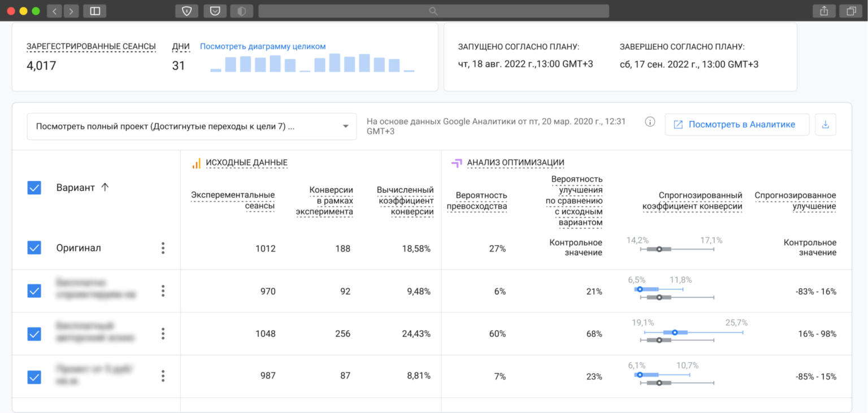Image resolution: width=868 pixels, height=413 pixels.
Task: Click the shield privacy icon in toolbar
Action: pos(186,11)
